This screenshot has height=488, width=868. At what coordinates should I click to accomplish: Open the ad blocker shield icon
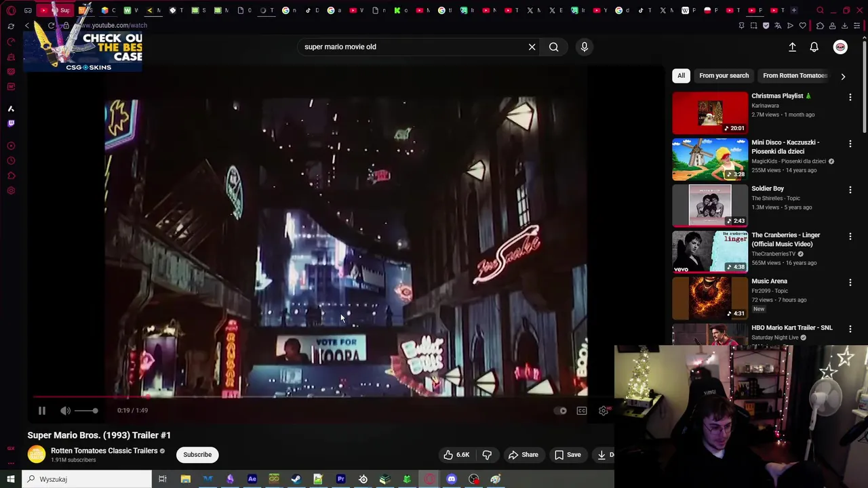click(766, 26)
